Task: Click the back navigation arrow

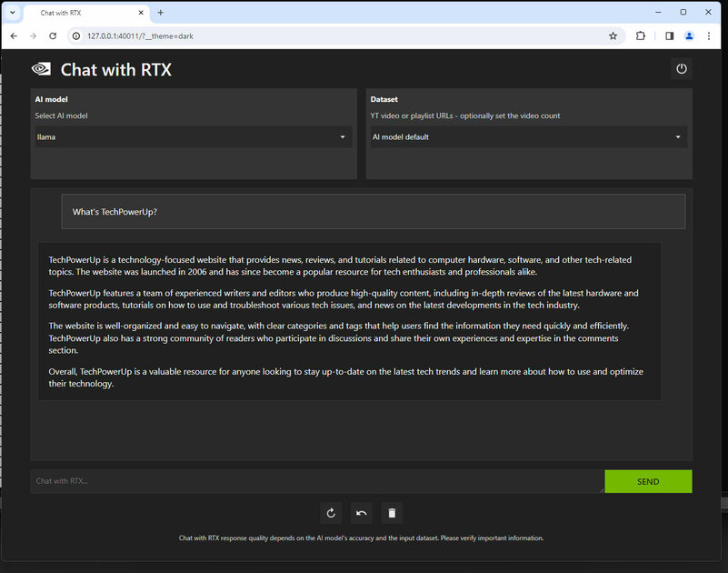Action: 14,37
